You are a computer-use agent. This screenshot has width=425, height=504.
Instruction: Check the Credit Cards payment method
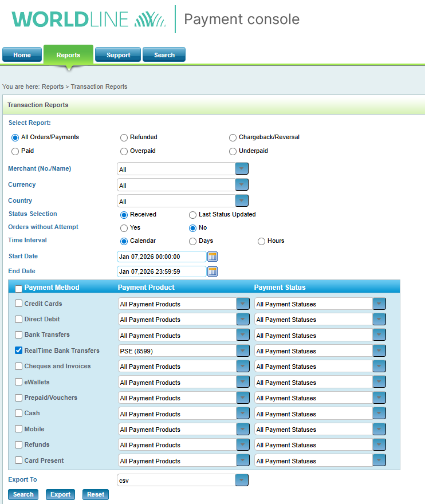(19, 304)
